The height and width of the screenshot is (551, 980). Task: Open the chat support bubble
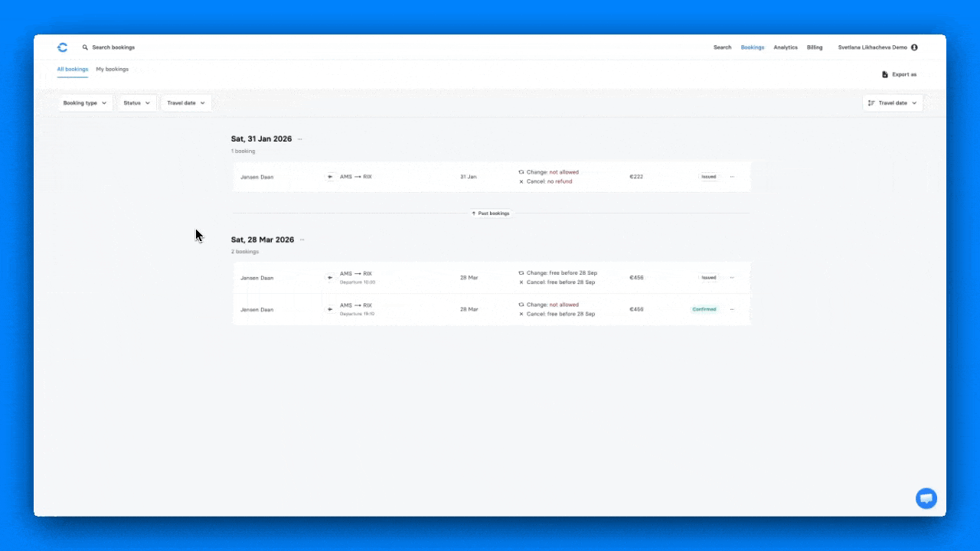click(926, 498)
